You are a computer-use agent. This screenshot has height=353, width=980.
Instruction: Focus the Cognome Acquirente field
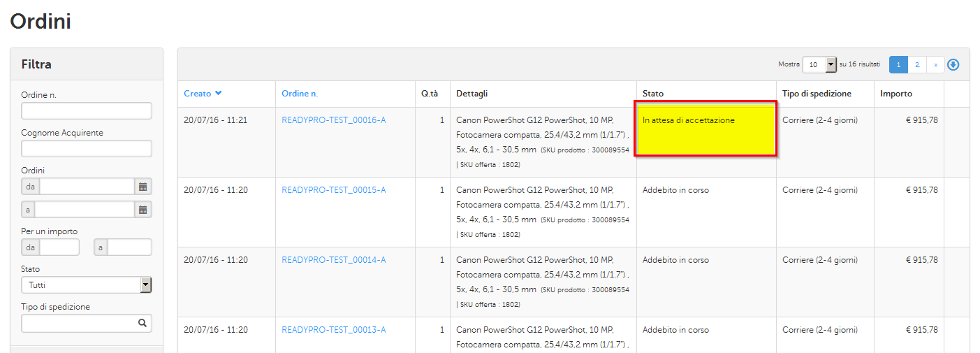pyautogui.click(x=87, y=148)
